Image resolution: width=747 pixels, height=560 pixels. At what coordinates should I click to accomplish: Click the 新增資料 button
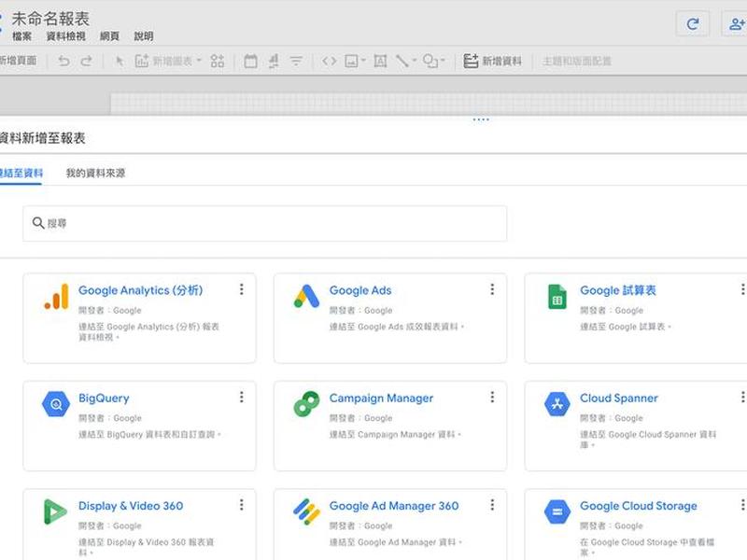point(493,61)
